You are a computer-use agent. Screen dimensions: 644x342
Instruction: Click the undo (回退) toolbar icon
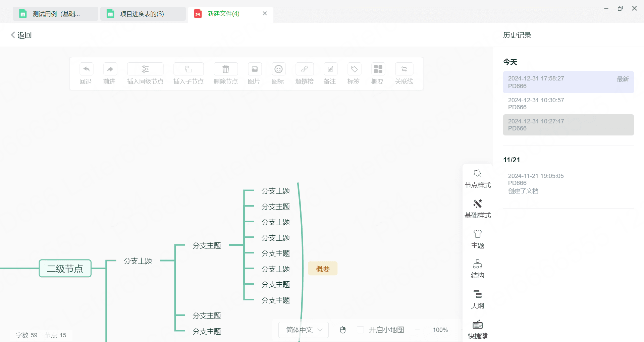click(86, 69)
